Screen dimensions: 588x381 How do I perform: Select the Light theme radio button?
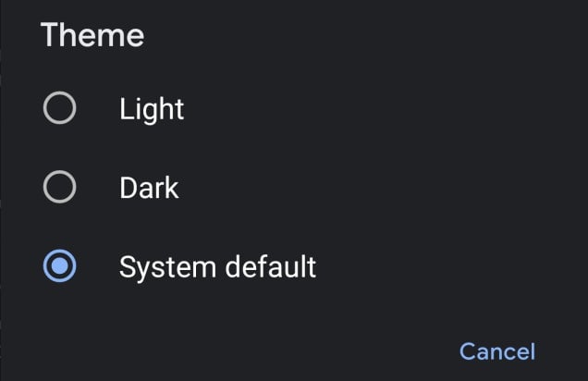coord(60,110)
